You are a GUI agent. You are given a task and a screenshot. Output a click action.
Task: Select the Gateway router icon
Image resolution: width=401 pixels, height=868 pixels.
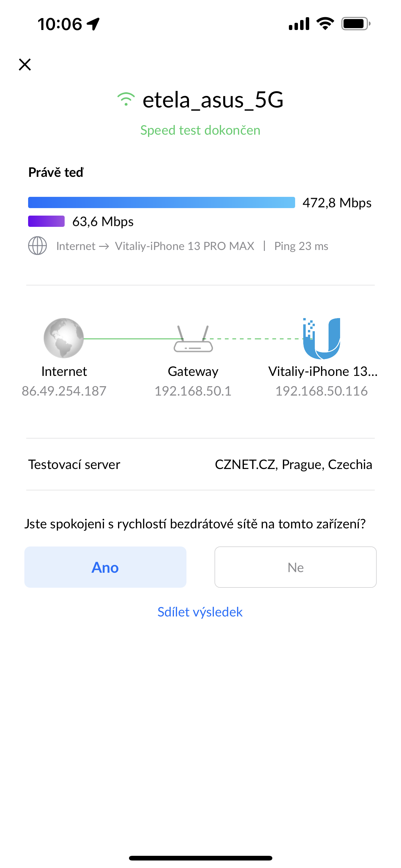click(193, 339)
